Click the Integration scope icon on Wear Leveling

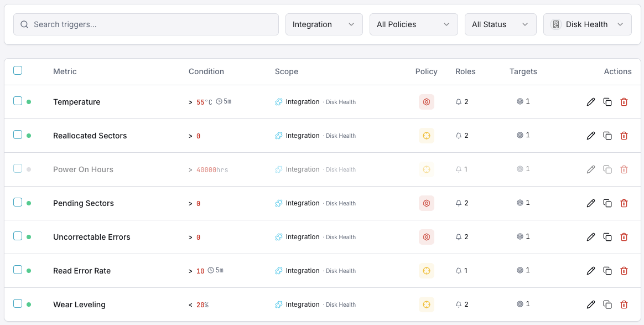click(278, 305)
